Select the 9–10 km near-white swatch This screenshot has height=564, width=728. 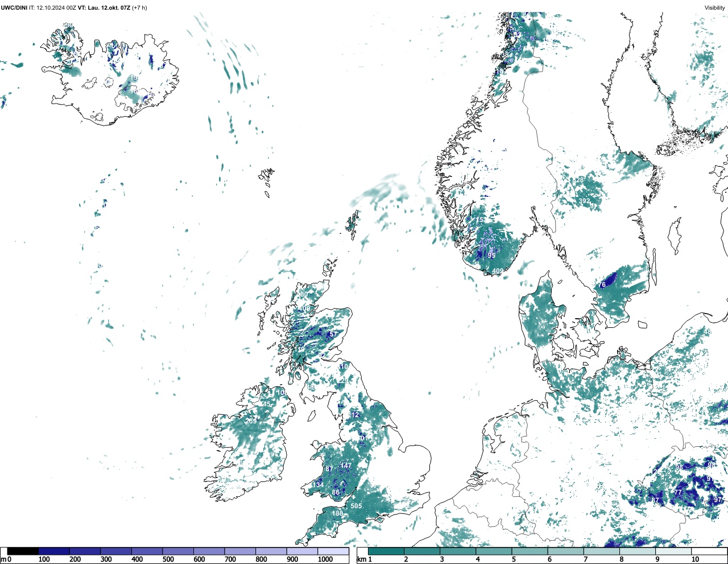tap(673, 551)
